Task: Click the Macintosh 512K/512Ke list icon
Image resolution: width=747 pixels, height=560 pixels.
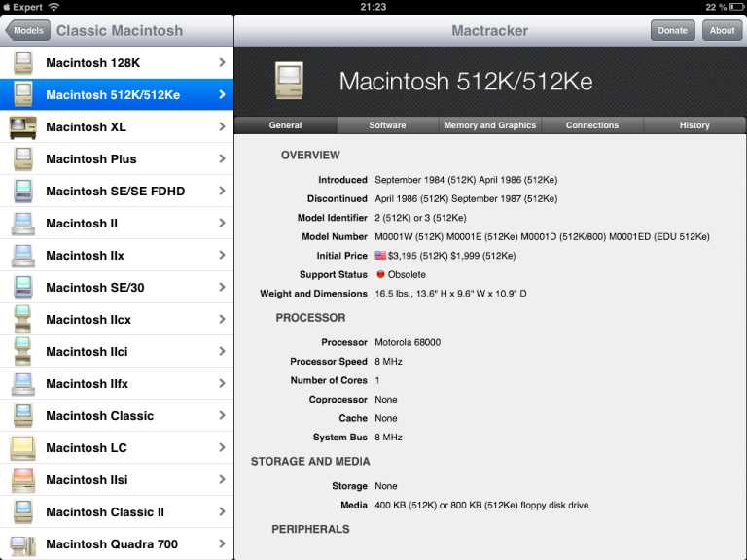Action: (x=23, y=94)
